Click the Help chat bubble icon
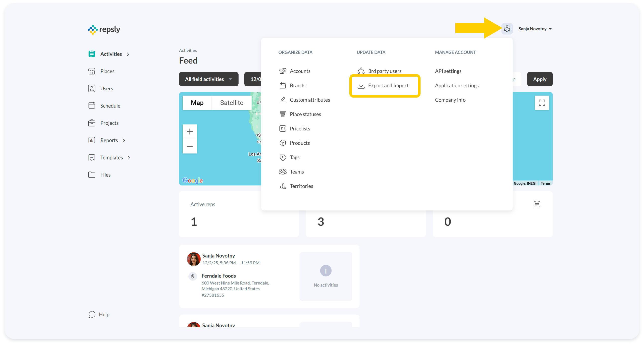Viewport: 644px width, 345px height. [x=92, y=314]
